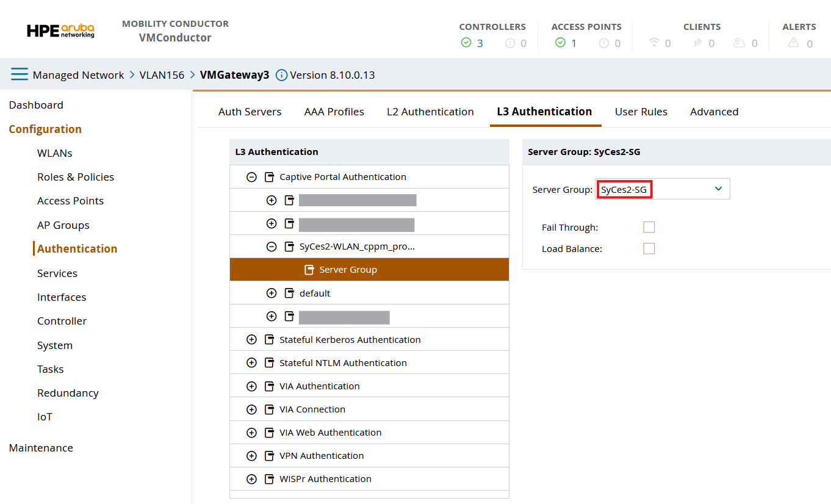The height and width of the screenshot is (504, 831).
Task: Collapse the SyCes2-WLAN_cppm_pro profile
Action: point(272,247)
